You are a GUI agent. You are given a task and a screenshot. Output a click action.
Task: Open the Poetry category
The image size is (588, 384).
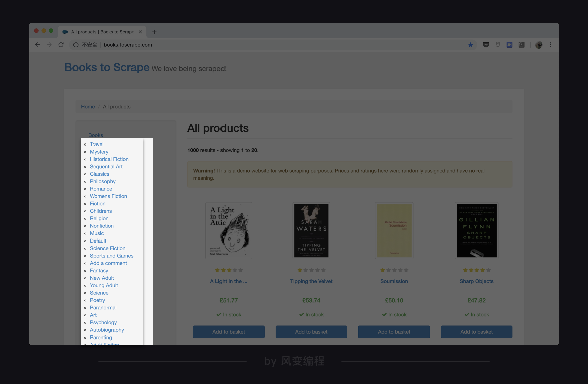tap(97, 300)
